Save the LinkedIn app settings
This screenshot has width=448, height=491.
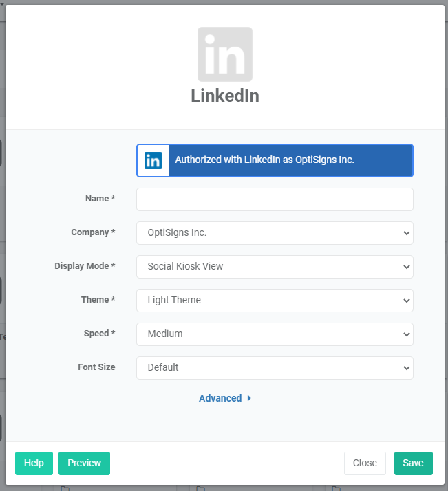413,463
